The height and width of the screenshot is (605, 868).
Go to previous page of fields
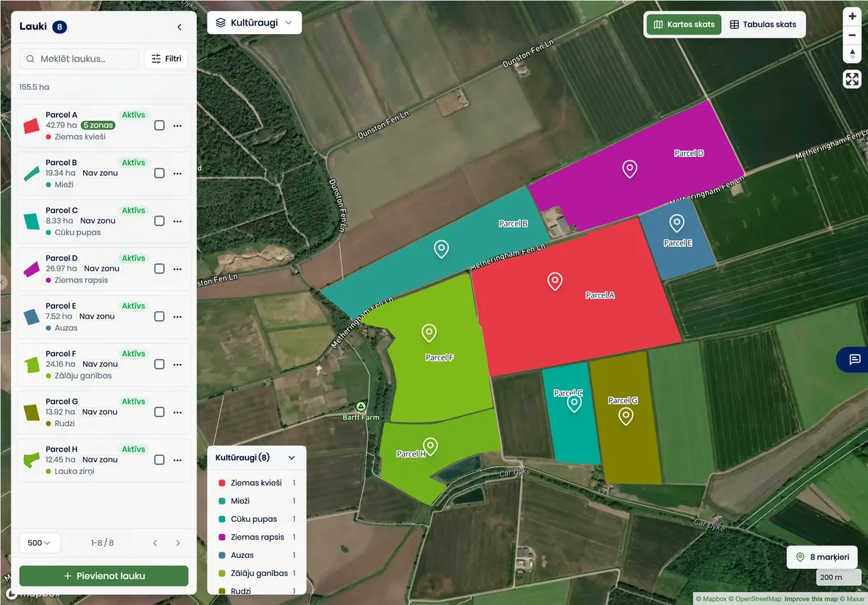pos(155,543)
